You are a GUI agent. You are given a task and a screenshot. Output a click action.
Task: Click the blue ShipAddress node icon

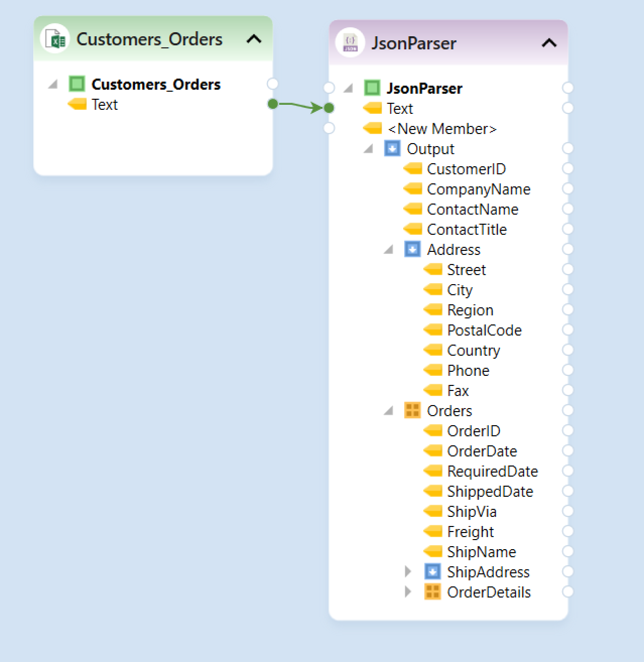pyautogui.click(x=432, y=572)
